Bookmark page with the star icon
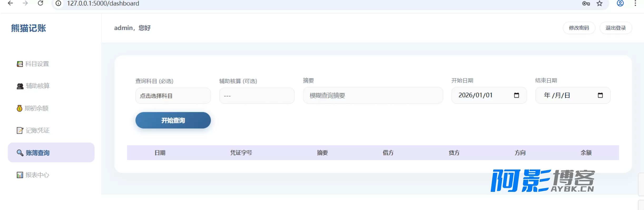Screen dimensions: 644x210 [599, 3]
